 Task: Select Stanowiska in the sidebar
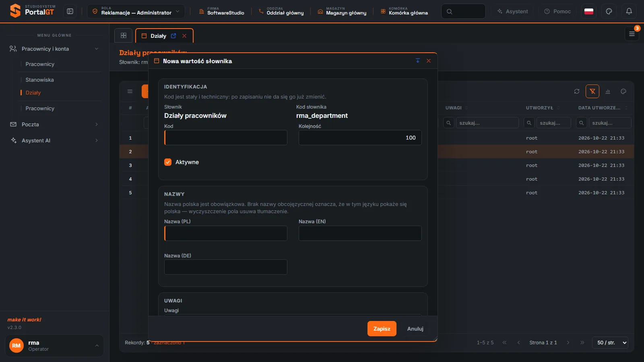pyautogui.click(x=39, y=80)
